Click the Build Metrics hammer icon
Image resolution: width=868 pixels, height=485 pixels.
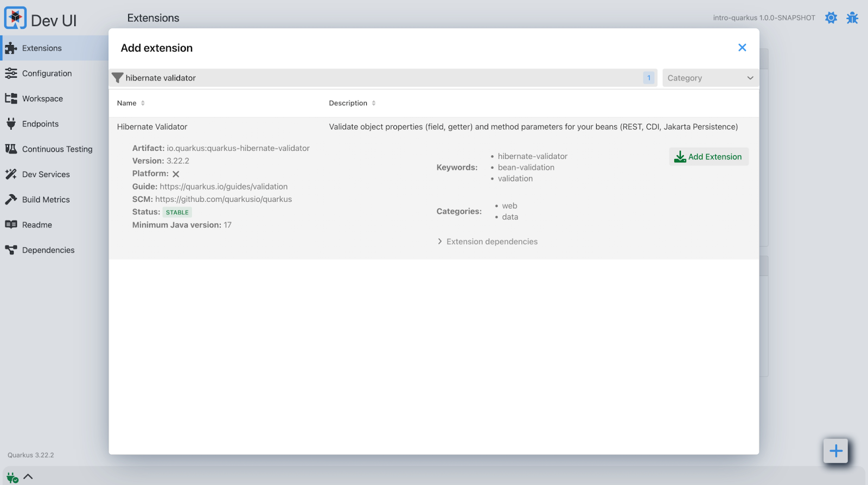(x=11, y=200)
